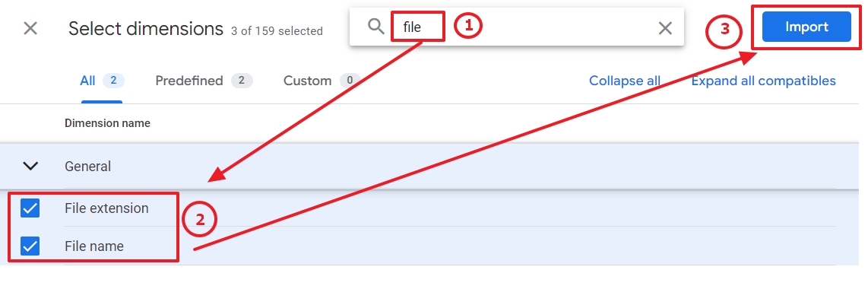
Task: Select the General group row label
Action: click(87, 166)
